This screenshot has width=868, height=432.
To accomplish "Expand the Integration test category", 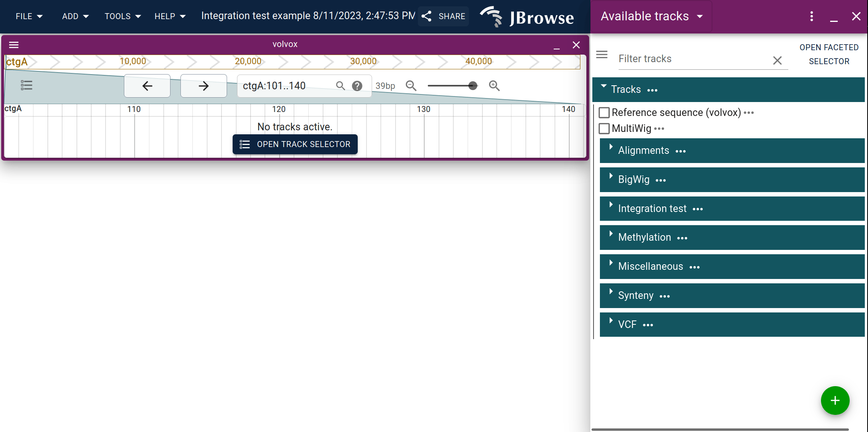I will pos(611,205).
